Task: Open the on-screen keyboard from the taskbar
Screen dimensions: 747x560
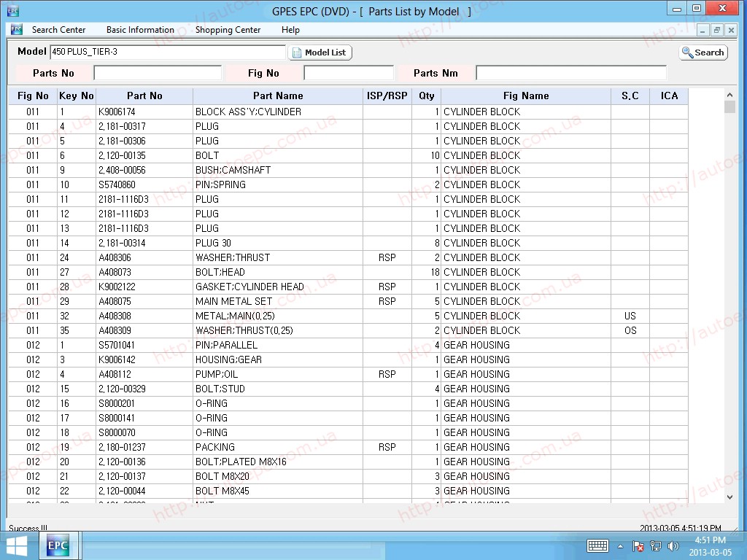Action: tap(597, 545)
